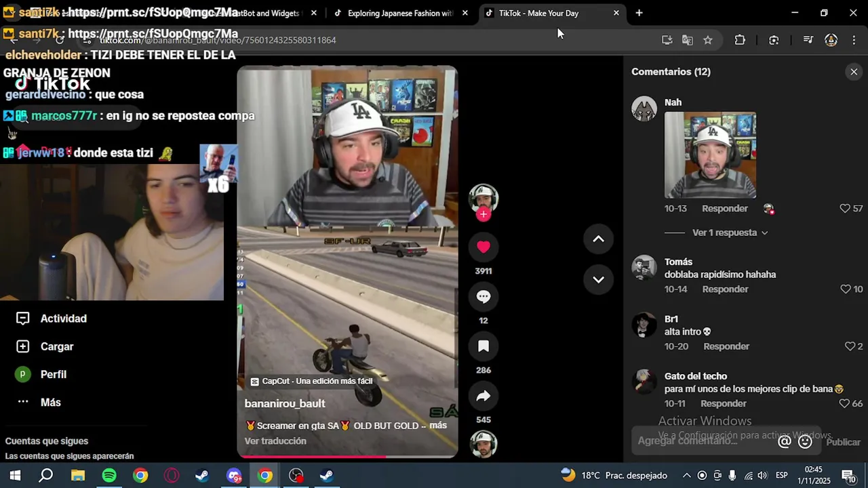Open Gato del techo's commenter avatar
Viewport: 868px width, 488px height.
click(x=644, y=382)
